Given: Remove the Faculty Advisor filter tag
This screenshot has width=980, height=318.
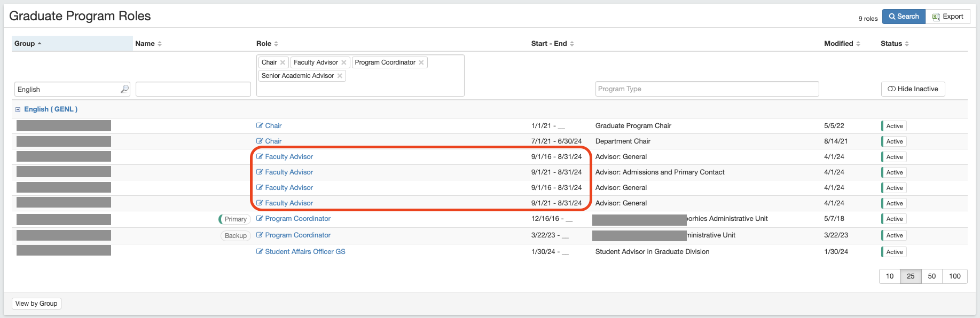Looking at the screenshot, I should 344,62.
